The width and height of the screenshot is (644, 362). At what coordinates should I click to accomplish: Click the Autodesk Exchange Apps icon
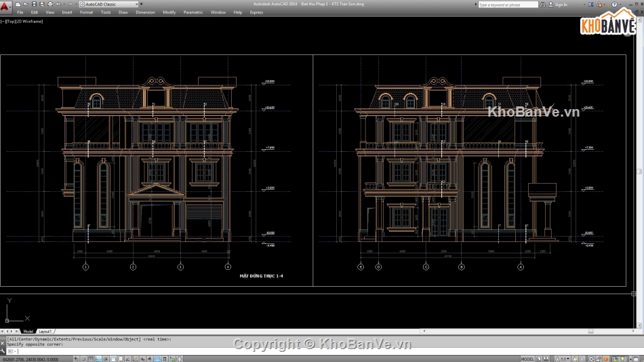(x=590, y=5)
